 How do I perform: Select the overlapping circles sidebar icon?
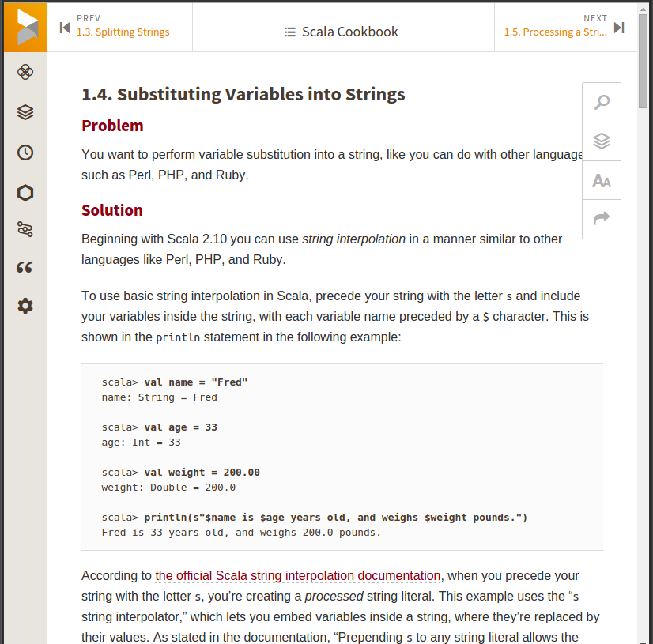coord(25,72)
